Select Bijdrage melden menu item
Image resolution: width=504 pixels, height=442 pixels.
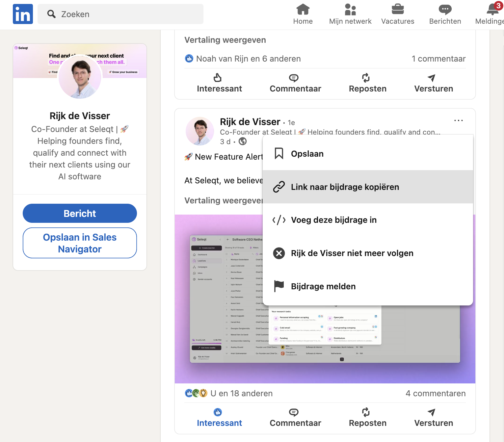pos(368,286)
